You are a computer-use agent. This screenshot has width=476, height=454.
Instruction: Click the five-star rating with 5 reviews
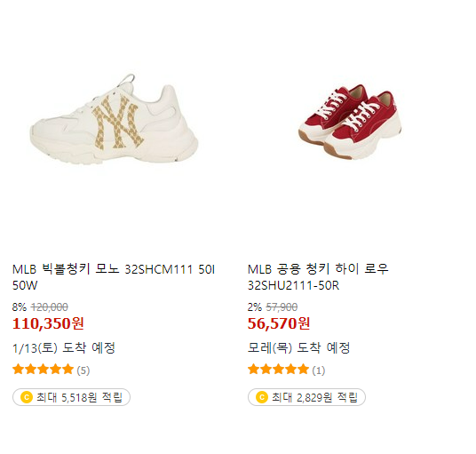tap(44, 370)
